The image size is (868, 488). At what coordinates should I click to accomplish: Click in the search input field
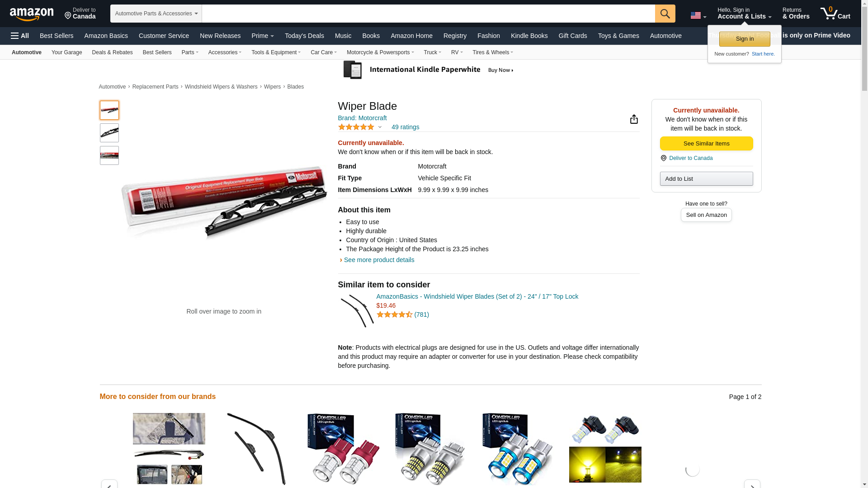click(428, 14)
